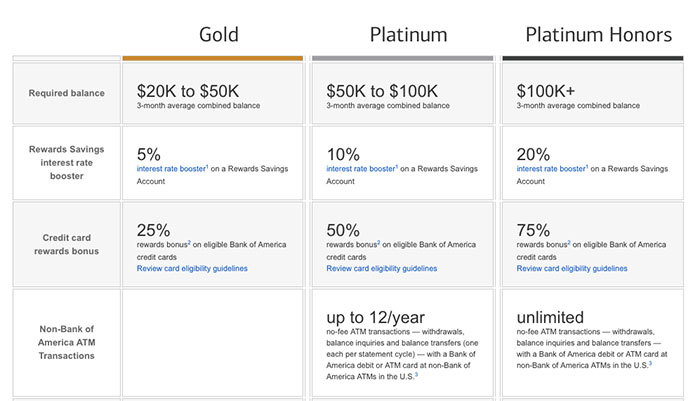Click the $100K+ required balance amount
Viewport: 700px width, 401px height.
544,89
